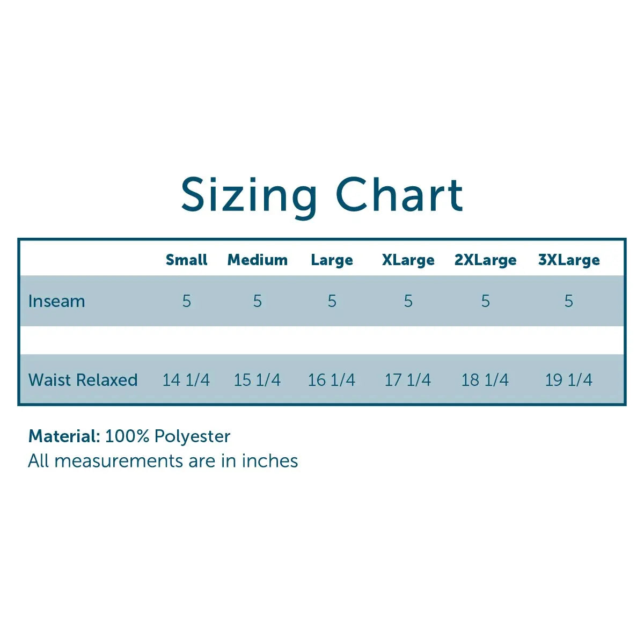Screen dimensions: 644x644
Task: Select the 3XLarge inseam value
Action: (569, 301)
